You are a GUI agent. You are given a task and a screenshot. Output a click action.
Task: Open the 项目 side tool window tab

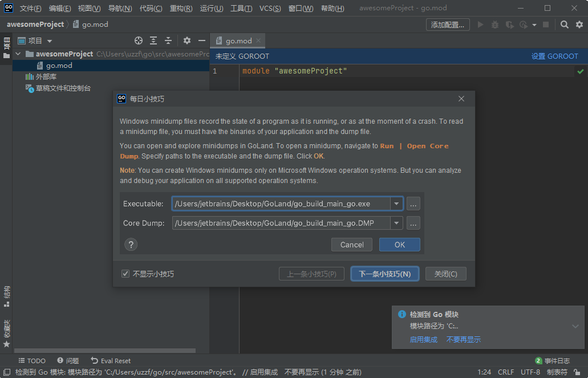(x=6, y=48)
